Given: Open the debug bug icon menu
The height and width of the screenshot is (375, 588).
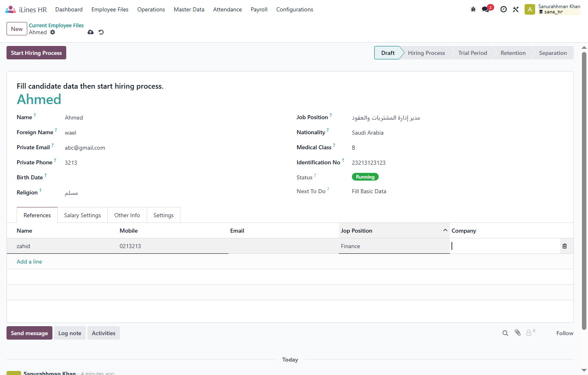Looking at the screenshot, I should [473, 9].
